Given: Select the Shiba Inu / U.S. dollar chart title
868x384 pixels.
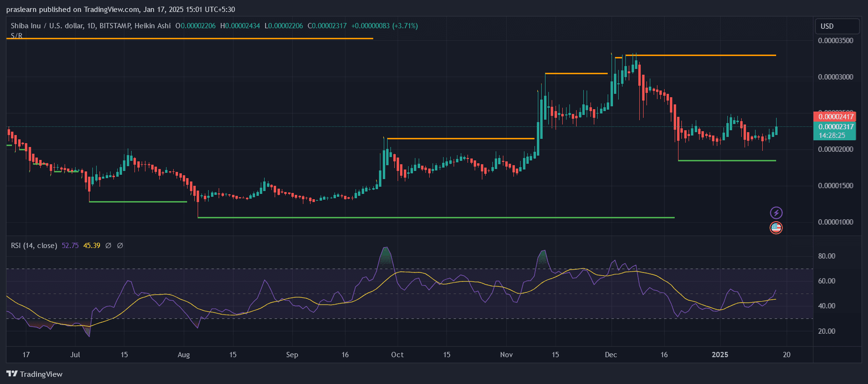Looking at the screenshot, I should coord(90,26).
